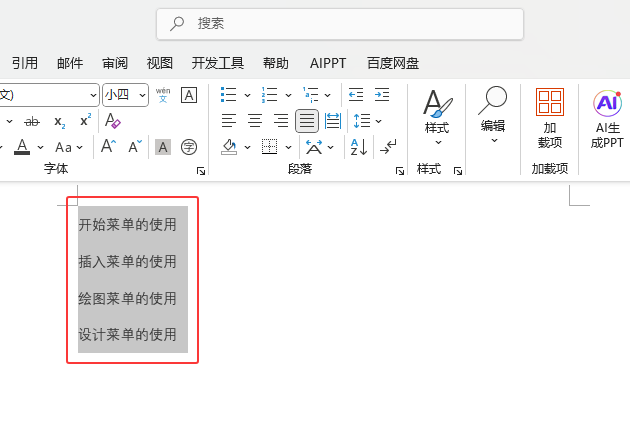
Task: Open the shading color dropdown arrow
Action: click(248, 147)
